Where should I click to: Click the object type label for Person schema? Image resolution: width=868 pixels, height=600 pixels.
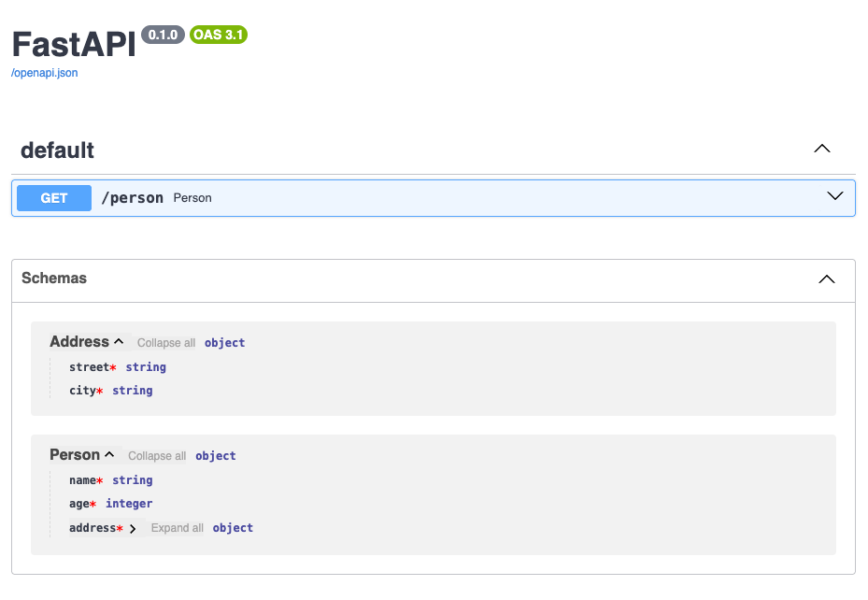click(216, 455)
